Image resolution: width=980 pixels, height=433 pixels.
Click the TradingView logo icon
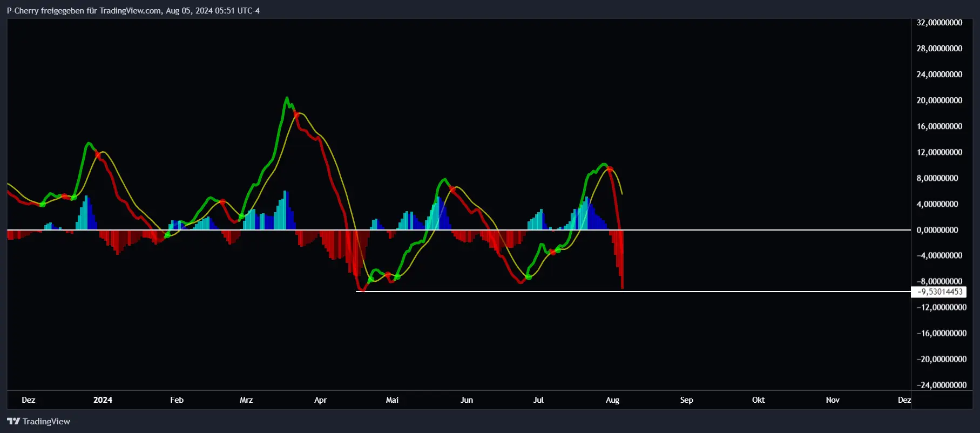tap(13, 421)
